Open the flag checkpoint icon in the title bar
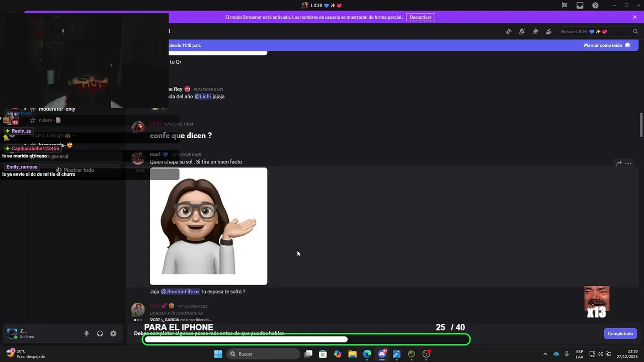This screenshot has width=644, height=362. [565, 6]
